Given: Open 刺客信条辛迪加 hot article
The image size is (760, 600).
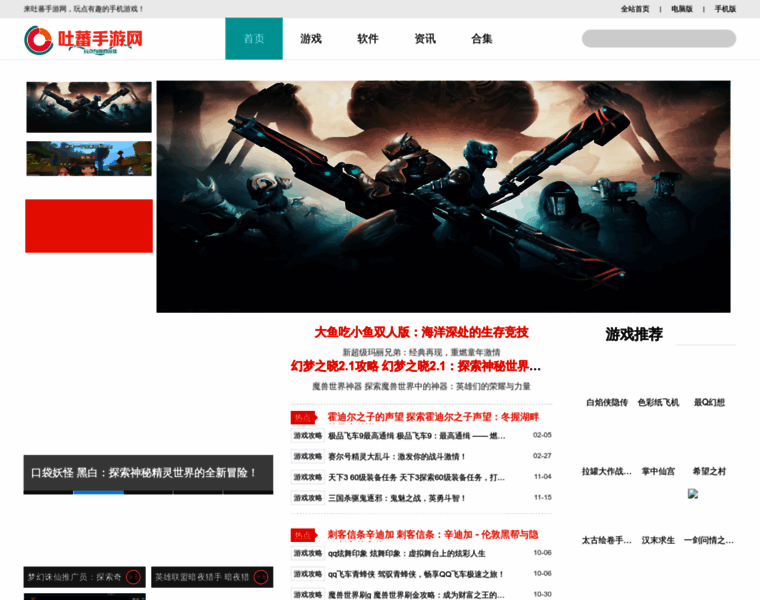Looking at the screenshot, I should click(433, 535).
